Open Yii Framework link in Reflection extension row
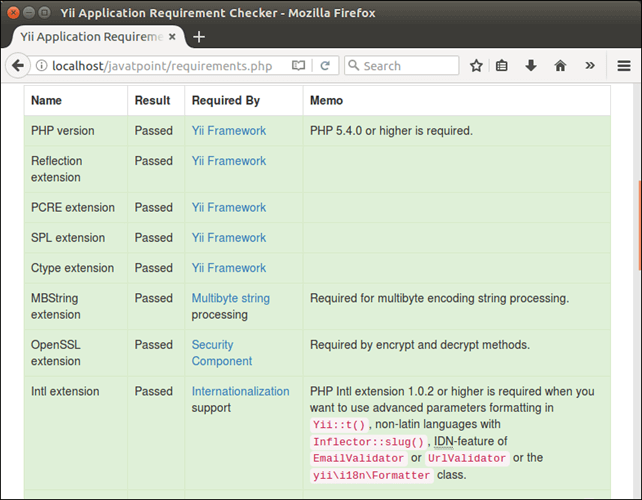The height and width of the screenshot is (500, 642). [x=229, y=161]
